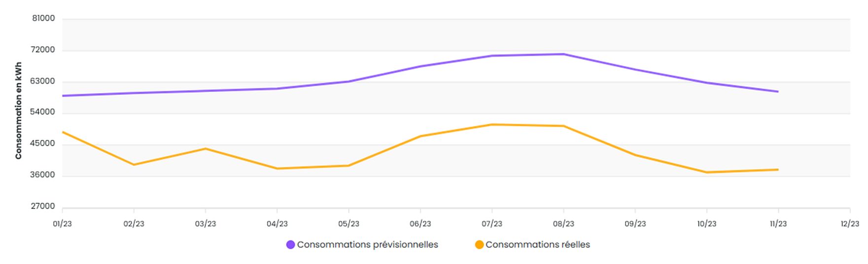Click the 45000 y-axis label
Viewport: 868px width, 264px height.
click(x=43, y=144)
